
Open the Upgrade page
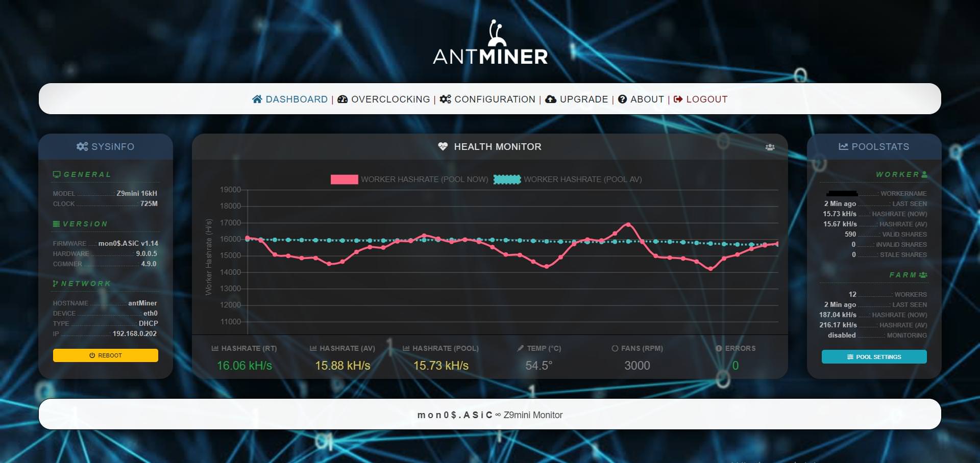577,99
